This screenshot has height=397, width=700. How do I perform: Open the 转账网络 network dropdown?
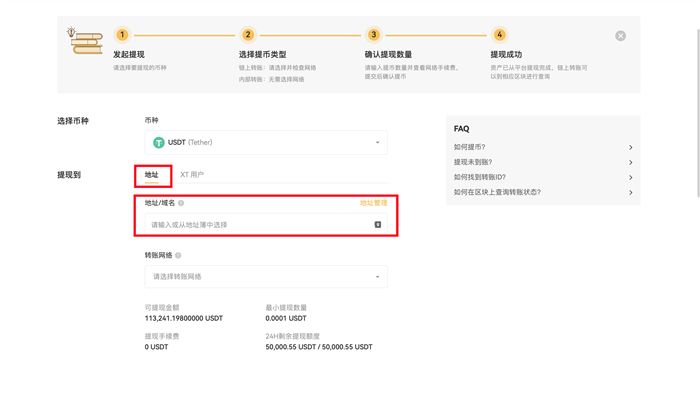tap(266, 276)
